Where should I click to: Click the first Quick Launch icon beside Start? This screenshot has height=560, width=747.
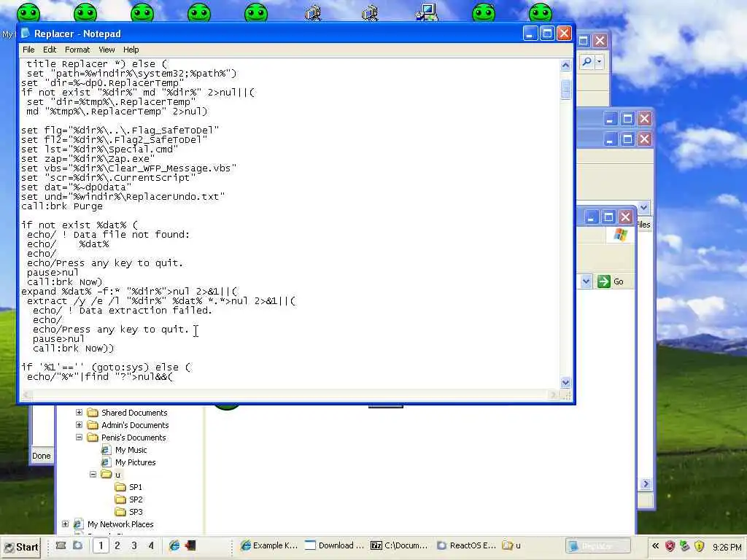click(61, 545)
